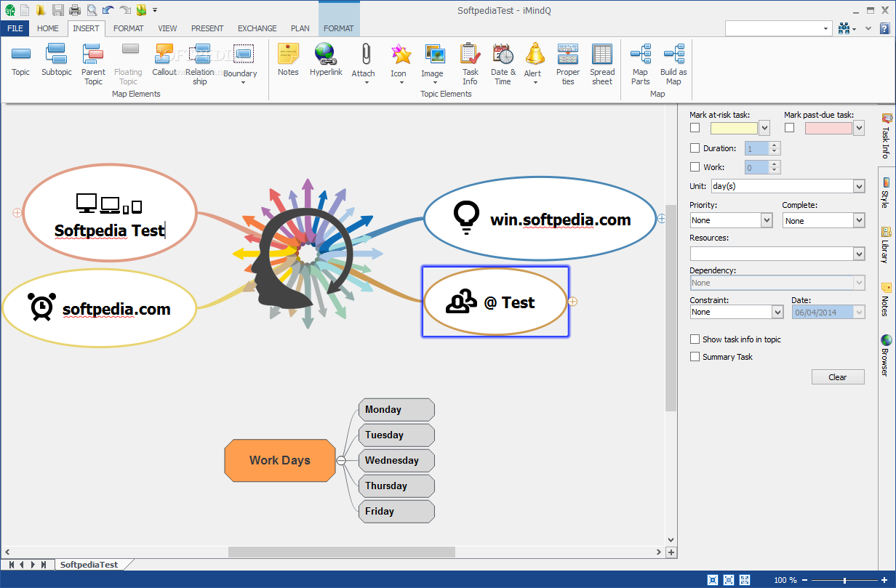Image resolution: width=896 pixels, height=588 pixels.
Task: Insert a Spreadsheet
Action: pos(602,64)
